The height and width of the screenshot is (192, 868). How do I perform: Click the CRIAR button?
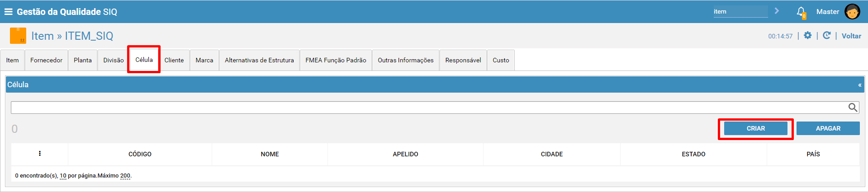756,128
